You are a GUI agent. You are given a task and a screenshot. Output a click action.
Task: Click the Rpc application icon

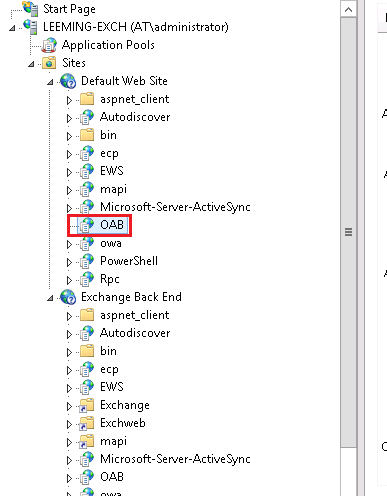point(87,279)
